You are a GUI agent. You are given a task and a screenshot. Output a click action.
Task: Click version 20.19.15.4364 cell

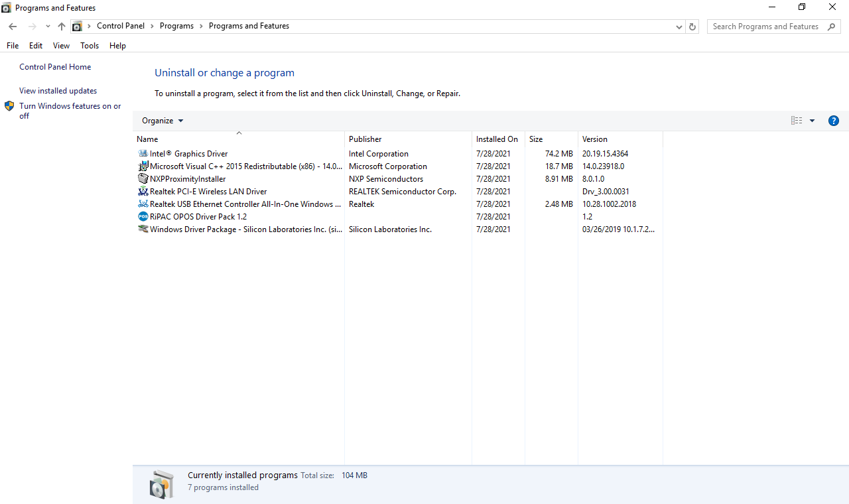coord(605,154)
